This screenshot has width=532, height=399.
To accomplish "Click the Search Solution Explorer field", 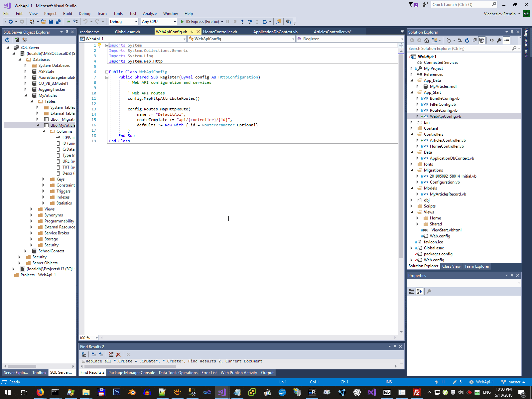I will [460, 49].
